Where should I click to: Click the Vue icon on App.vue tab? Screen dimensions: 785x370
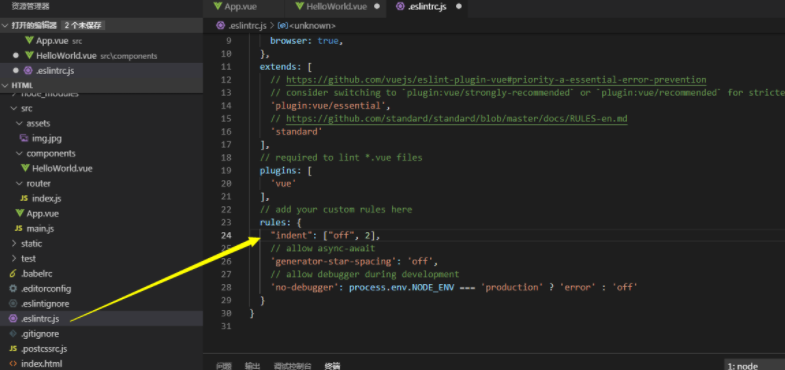pos(217,7)
